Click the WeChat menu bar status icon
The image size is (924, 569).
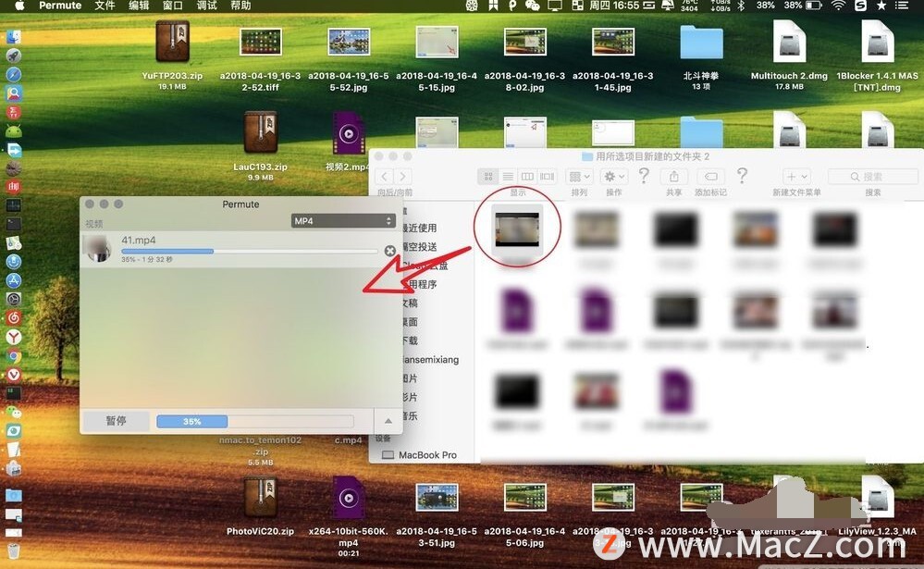coord(532,6)
